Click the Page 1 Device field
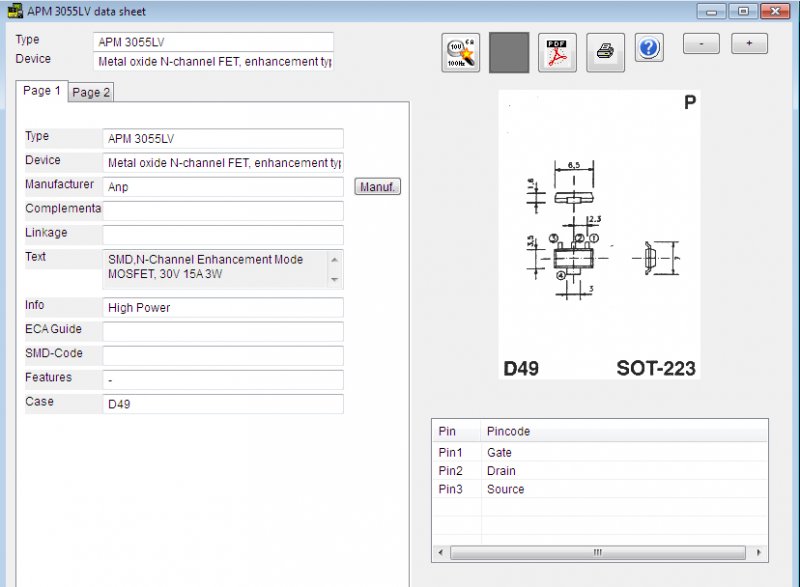 click(223, 163)
